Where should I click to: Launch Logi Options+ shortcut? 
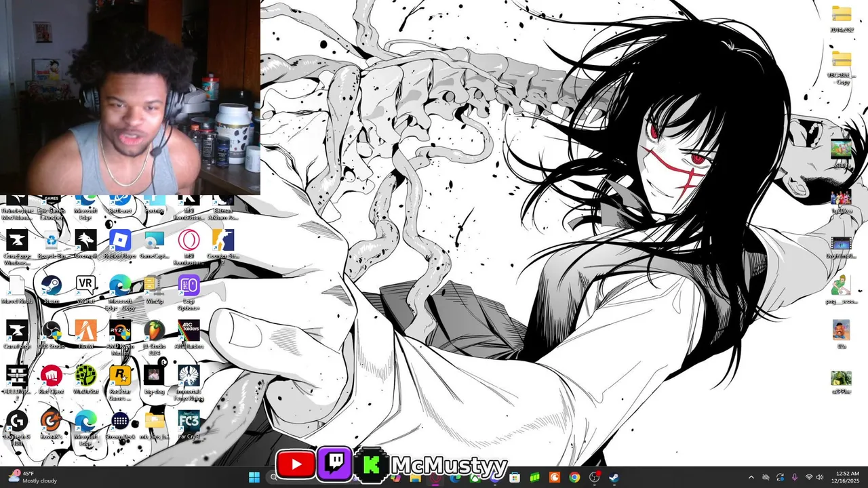(189, 292)
